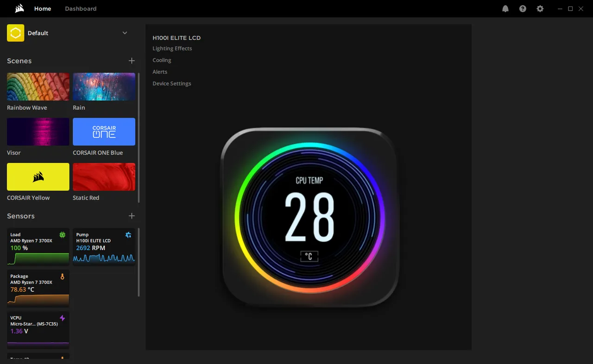This screenshot has width=593, height=364.
Task: Expand the Default profile dropdown
Action: pos(125,33)
